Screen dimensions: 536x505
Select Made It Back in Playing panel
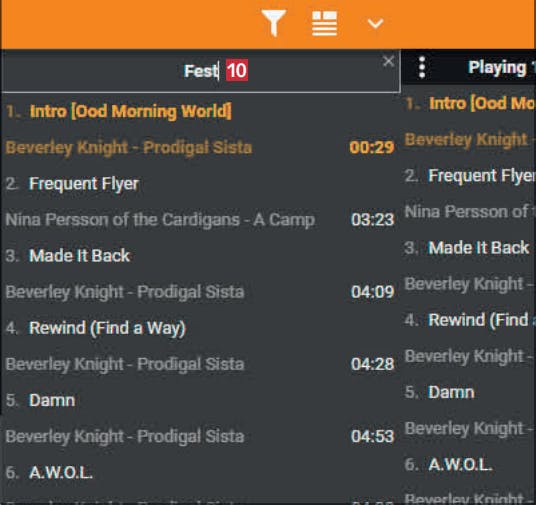(479, 248)
